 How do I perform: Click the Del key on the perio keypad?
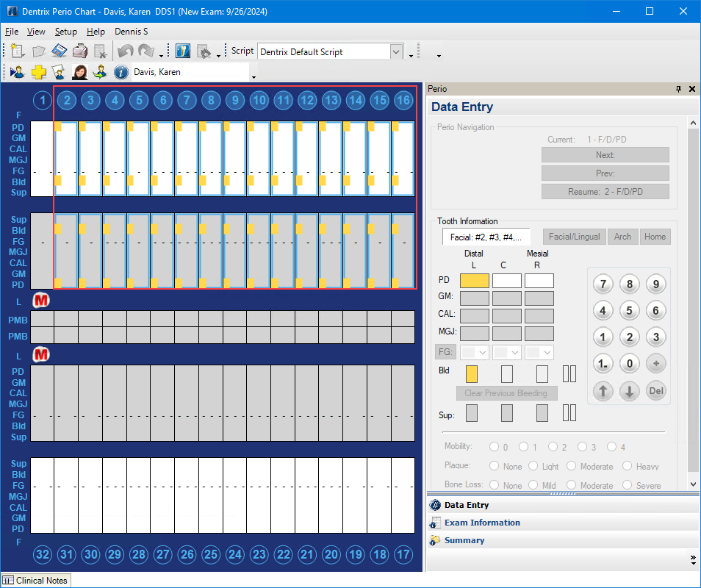655,391
